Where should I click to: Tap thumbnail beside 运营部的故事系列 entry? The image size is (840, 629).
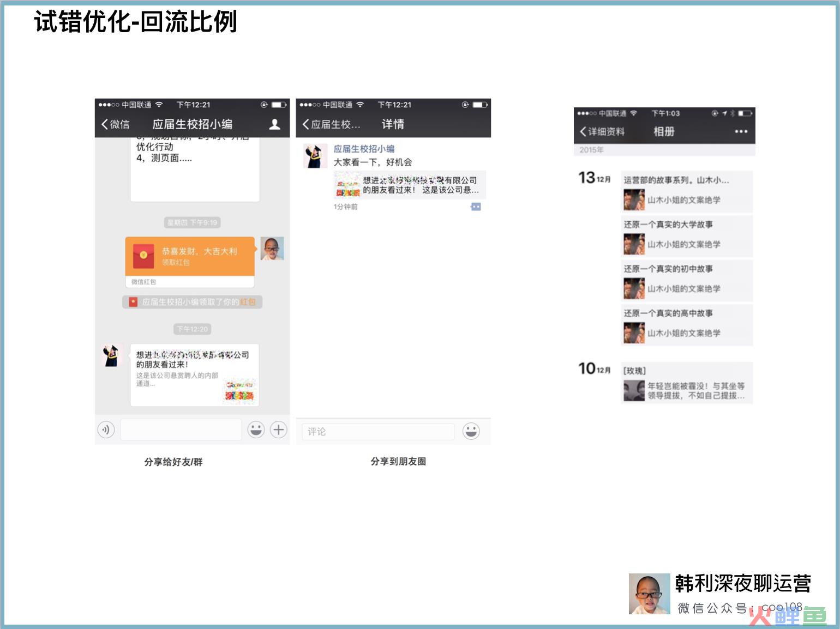(634, 200)
